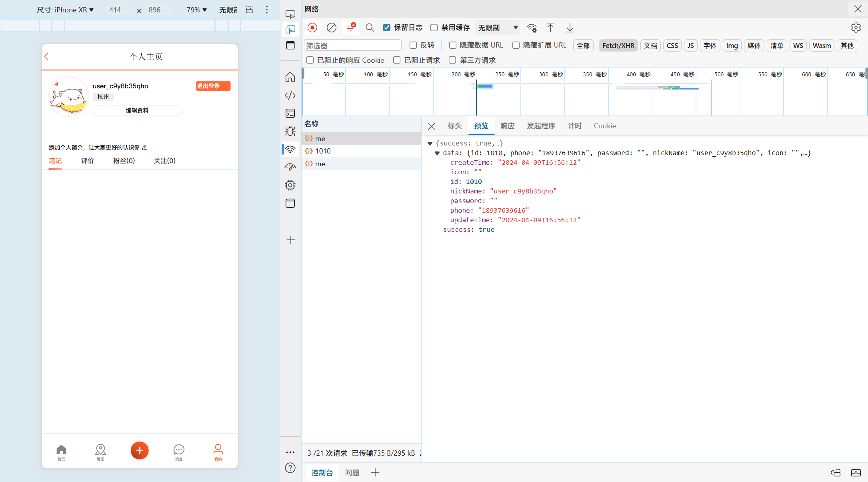Collapse the data object in preview
Viewport: 868px width, 482px height.
(437, 153)
